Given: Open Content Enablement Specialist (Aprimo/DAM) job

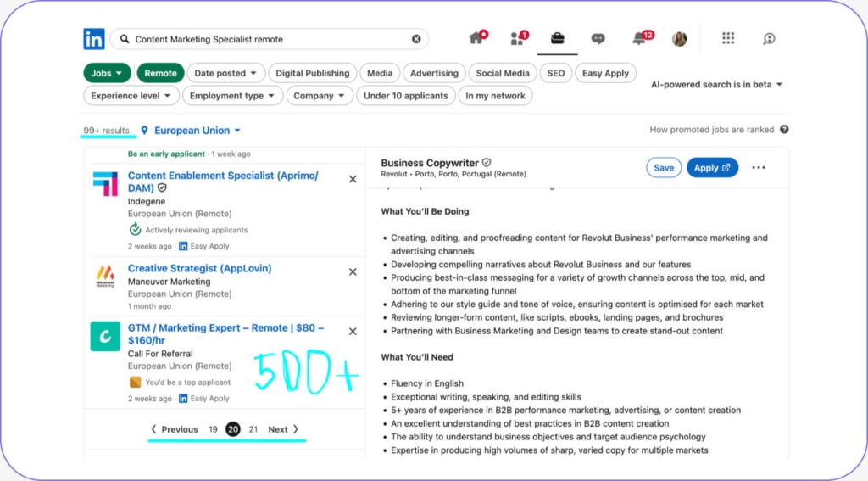Looking at the screenshot, I should coord(223,182).
